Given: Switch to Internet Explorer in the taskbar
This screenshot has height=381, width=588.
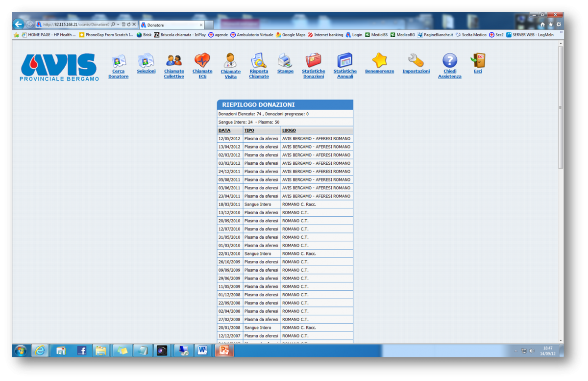Looking at the screenshot, I should (x=40, y=350).
